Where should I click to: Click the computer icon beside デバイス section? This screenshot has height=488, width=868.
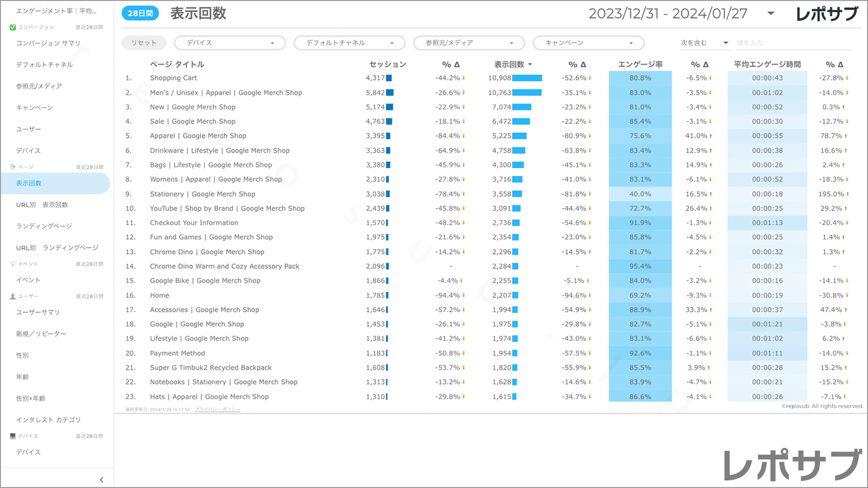coord(13,436)
